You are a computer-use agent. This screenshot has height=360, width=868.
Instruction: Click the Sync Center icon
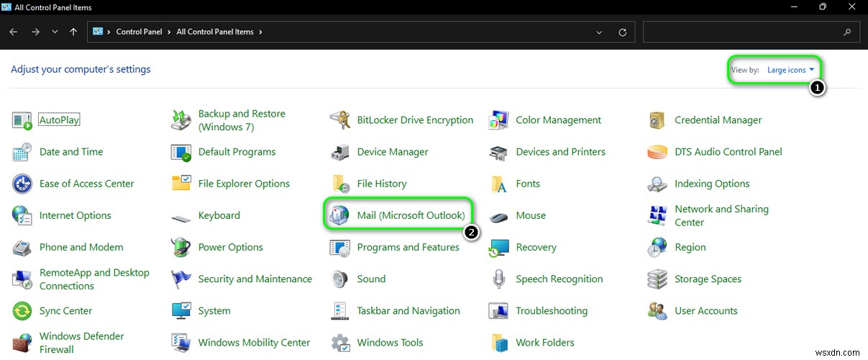[x=22, y=310]
